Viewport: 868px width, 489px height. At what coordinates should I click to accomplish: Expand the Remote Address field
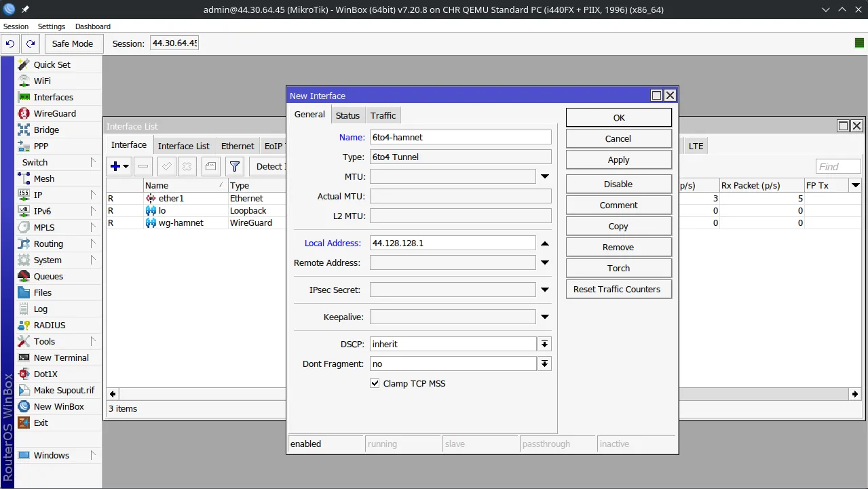click(x=544, y=262)
